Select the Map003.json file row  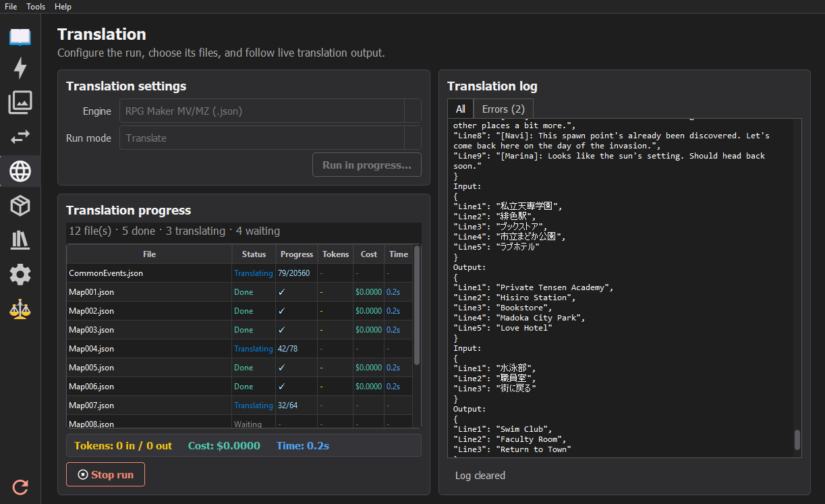point(239,330)
